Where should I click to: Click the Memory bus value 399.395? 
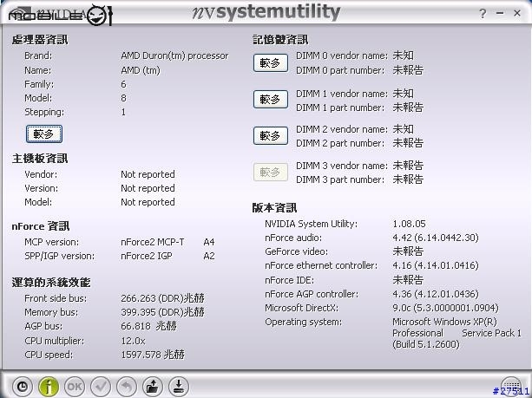tap(162, 312)
